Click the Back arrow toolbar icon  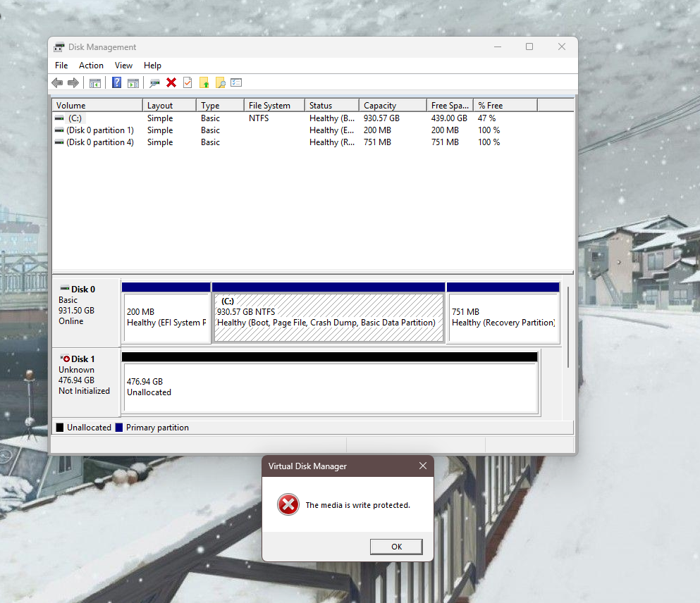57,83
